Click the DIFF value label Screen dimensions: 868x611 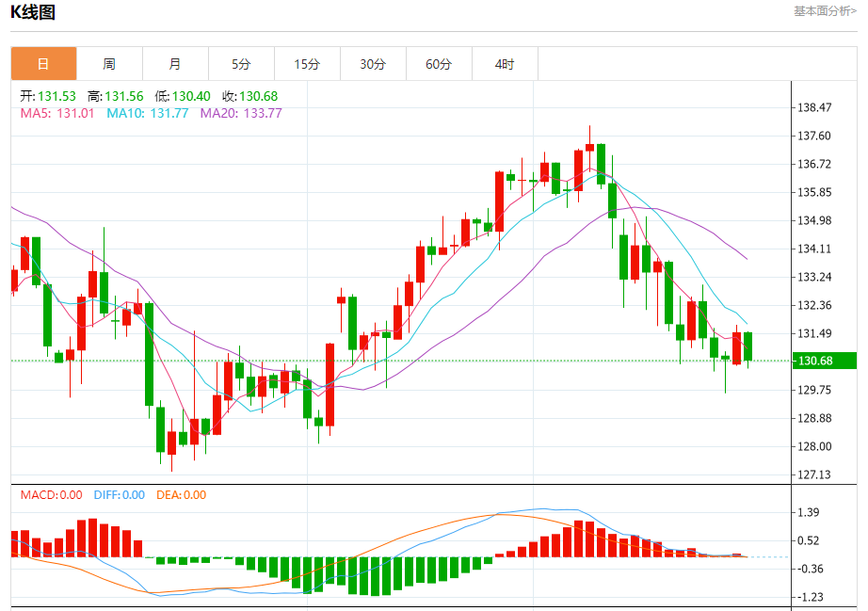click(119, 495)
